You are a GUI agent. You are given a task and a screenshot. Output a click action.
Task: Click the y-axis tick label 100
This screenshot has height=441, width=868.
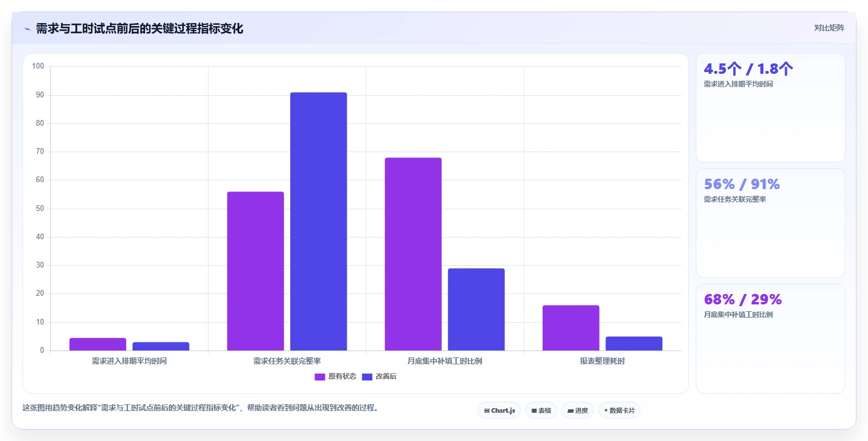point(38,66)
